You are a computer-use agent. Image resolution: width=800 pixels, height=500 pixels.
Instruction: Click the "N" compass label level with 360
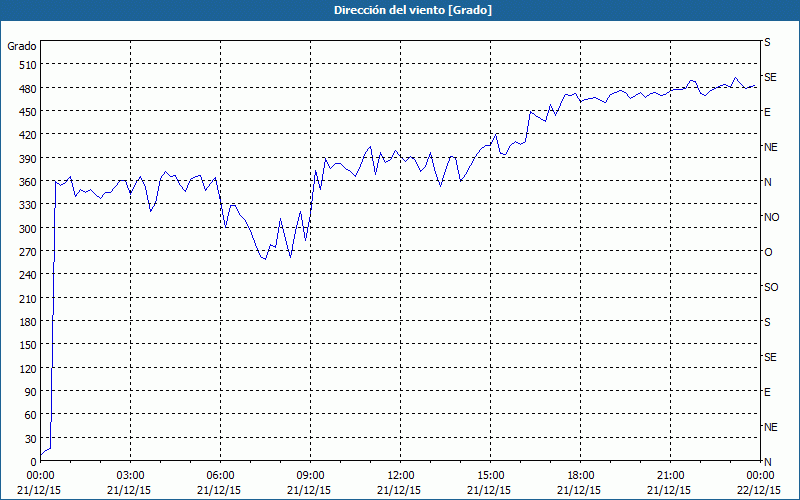[768, 182]
